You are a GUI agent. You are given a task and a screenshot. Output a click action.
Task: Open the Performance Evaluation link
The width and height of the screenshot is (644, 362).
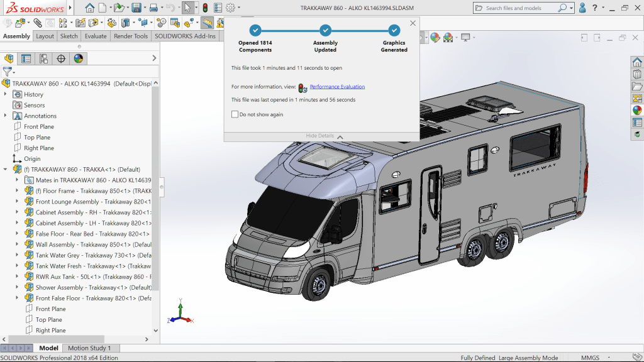tap(337, 87)
